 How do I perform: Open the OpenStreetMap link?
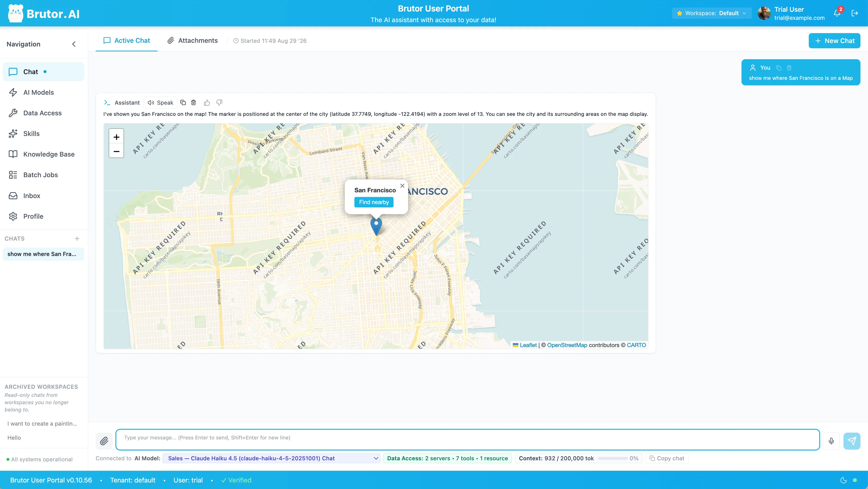[567, 345]
